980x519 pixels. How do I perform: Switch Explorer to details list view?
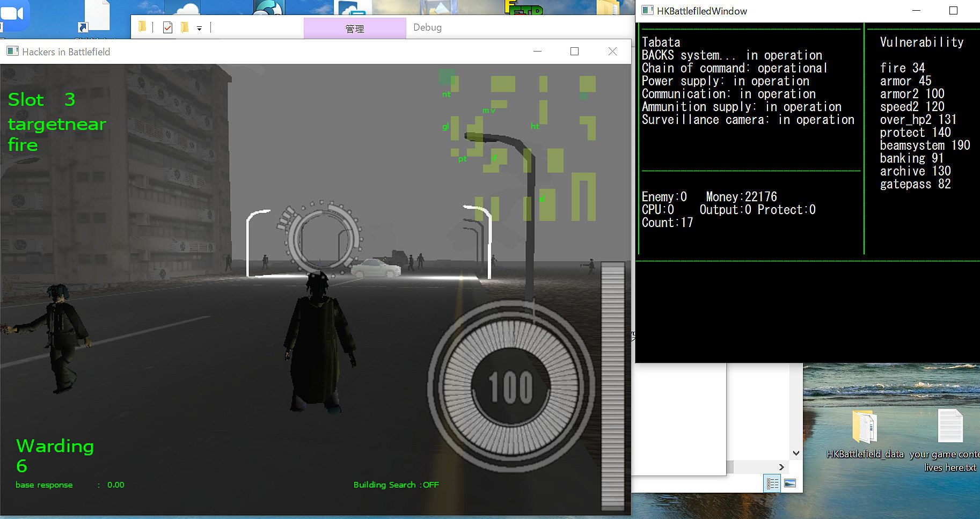pos(772,484)
